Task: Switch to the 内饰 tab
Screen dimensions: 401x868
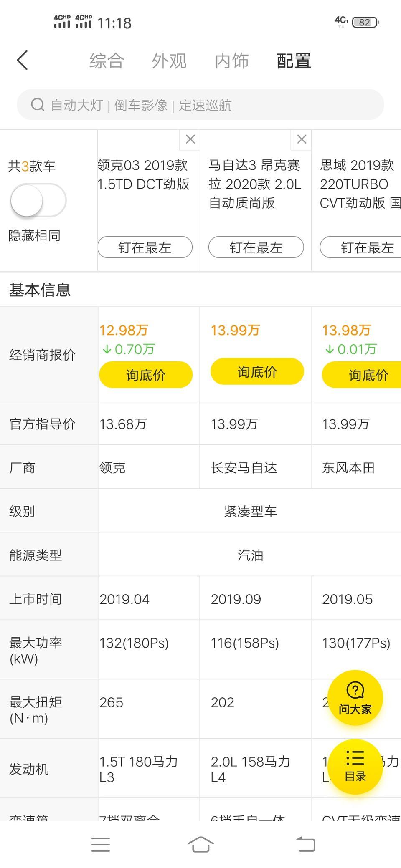Action: 231,61
